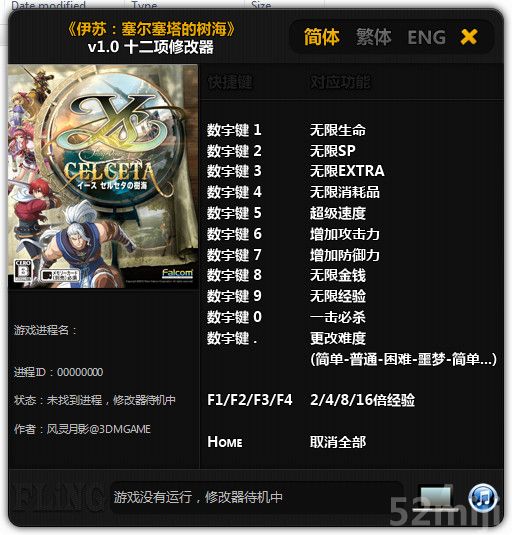Click the 取消全部 entry
This screenshot has width=512, height=535.
(x=338, y=442)
